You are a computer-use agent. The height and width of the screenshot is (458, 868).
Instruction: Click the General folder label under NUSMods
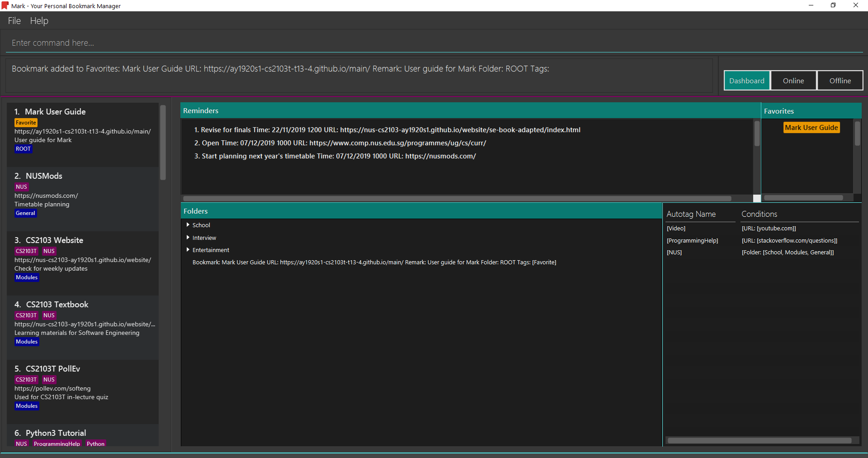pos(25,213)
